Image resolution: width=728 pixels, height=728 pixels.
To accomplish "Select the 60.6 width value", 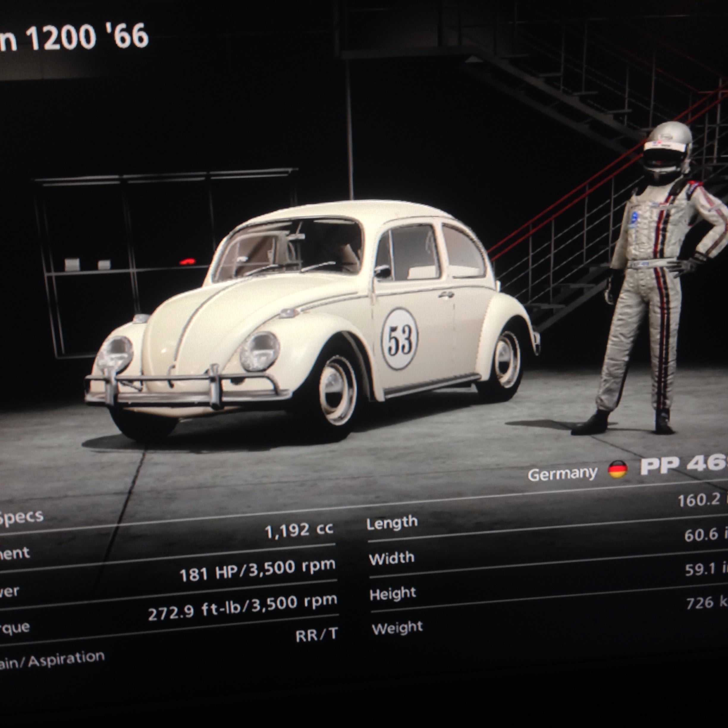I will coord(706,535).
